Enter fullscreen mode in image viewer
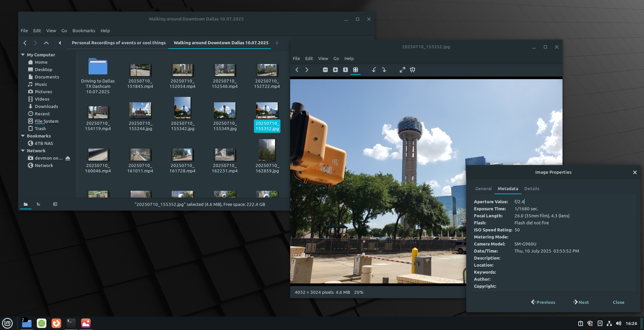644x330 pixels. pyautogui.click(x=402, y=70)
